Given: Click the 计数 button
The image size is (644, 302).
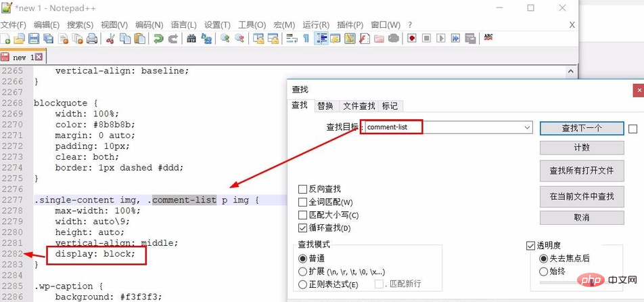Looking at the screenshot, I should [x=581, y=148].
